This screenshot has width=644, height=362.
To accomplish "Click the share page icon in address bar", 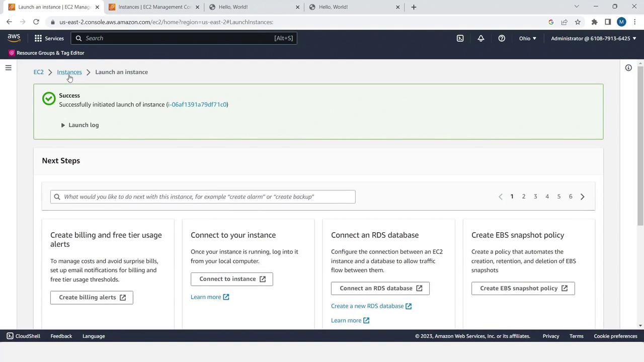I will point(564,22).
